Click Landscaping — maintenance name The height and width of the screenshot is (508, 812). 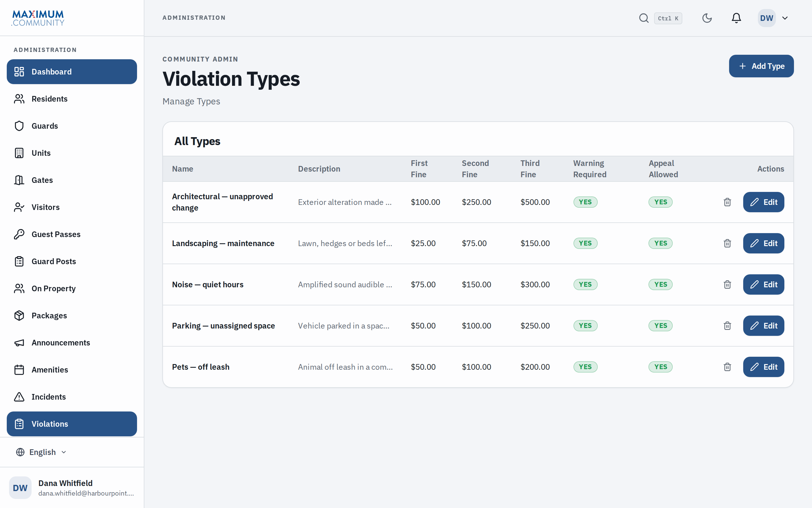coord(223,243)
